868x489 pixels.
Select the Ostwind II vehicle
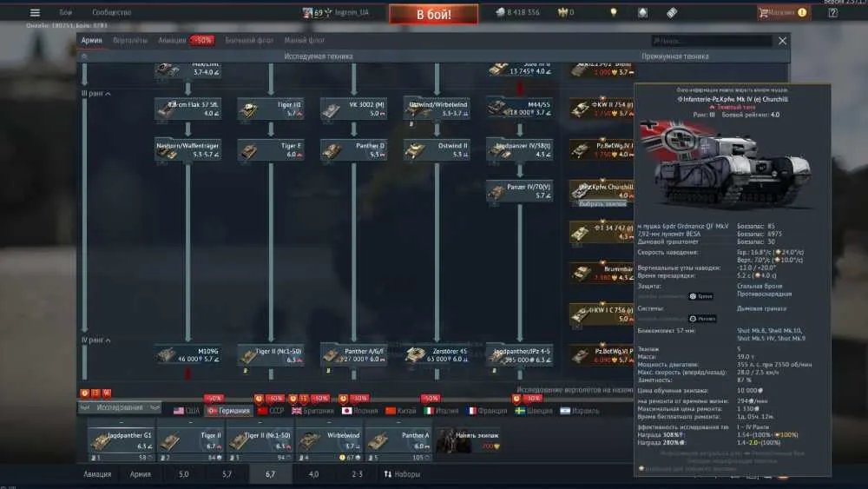(437, 150)
